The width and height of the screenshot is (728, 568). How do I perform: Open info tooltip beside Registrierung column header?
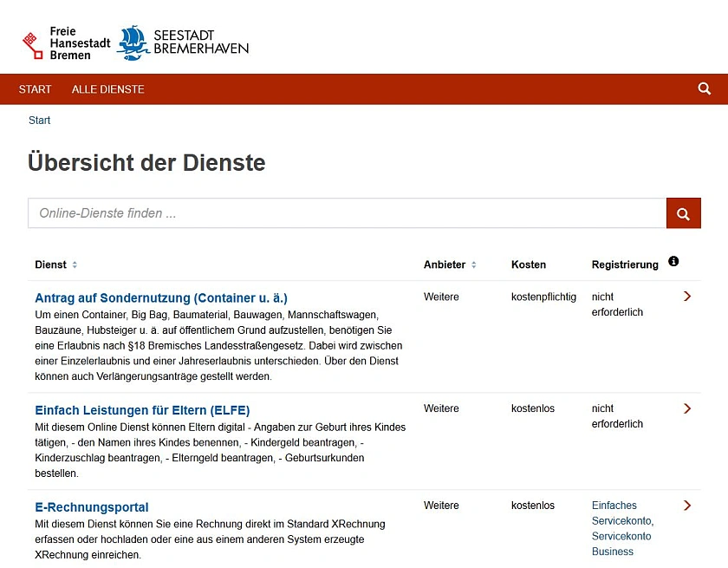point(673,261)
